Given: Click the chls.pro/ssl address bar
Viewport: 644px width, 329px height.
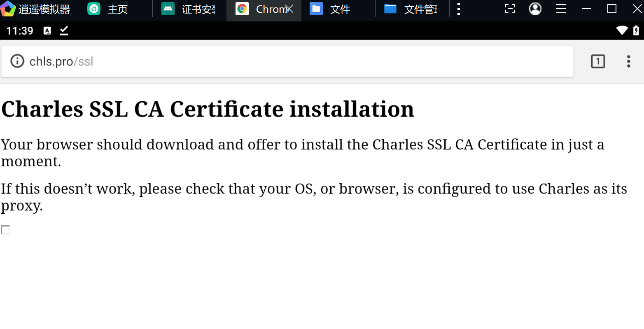Looking at the screenshot, I should click(x=287, y=61).
